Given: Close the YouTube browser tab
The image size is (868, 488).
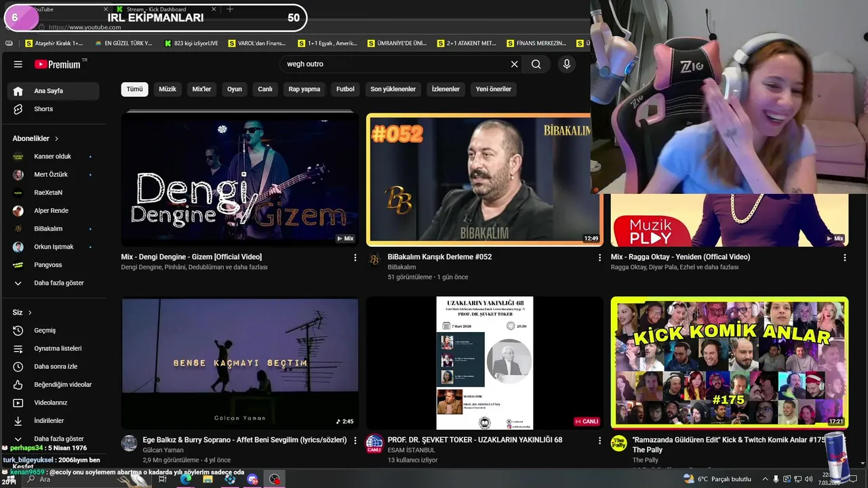Looking at the screenshot, I should [x=106, y=9].
